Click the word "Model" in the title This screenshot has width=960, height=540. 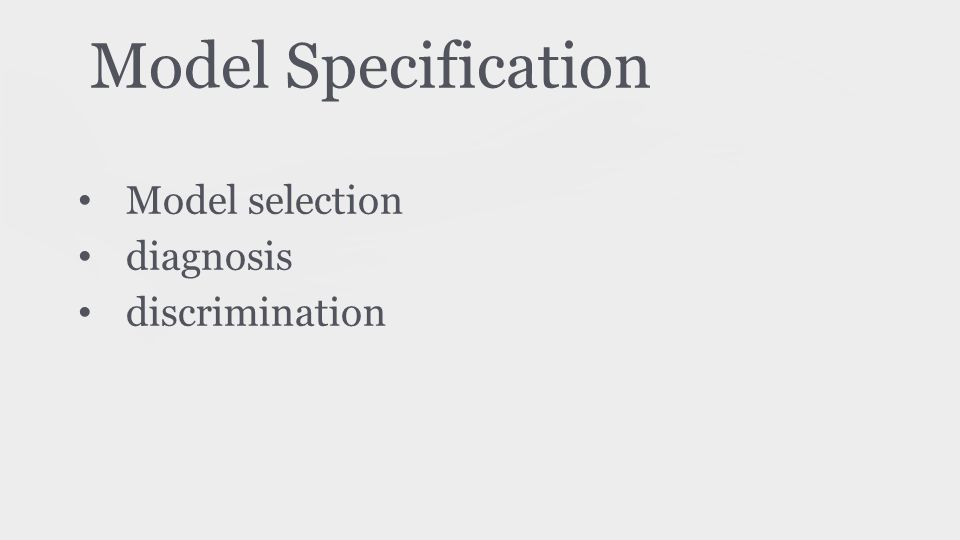pyautogui.click(x=179, y=65)
